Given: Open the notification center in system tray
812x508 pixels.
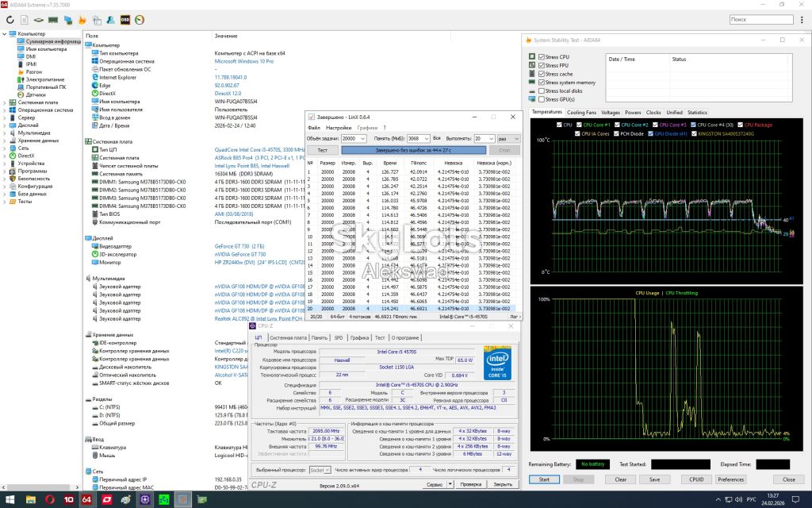Looking at the screenshot, I should pos(796,500).
